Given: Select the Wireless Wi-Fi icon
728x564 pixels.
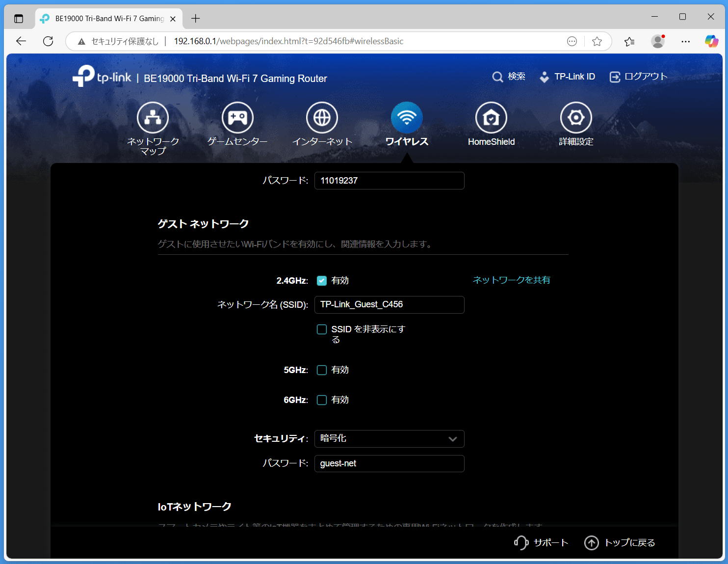Looking at the screenshot, I should pyautogui.click(x=407, y=118).
